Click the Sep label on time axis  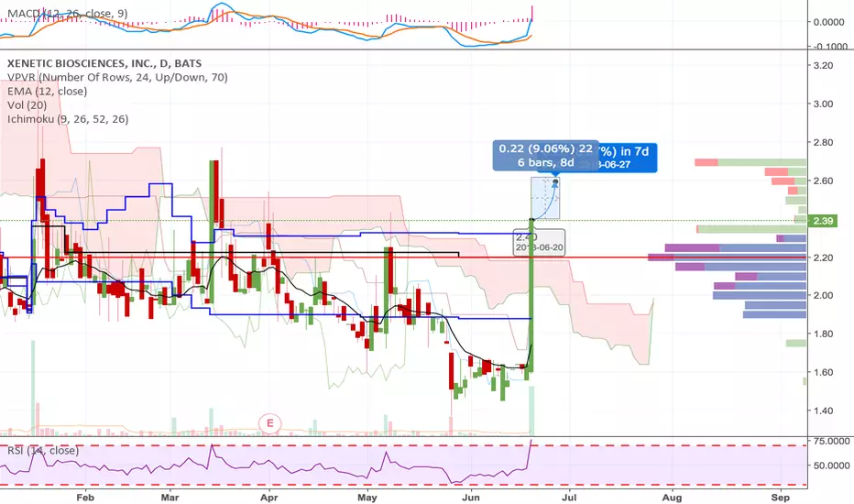tap(781, 498)
